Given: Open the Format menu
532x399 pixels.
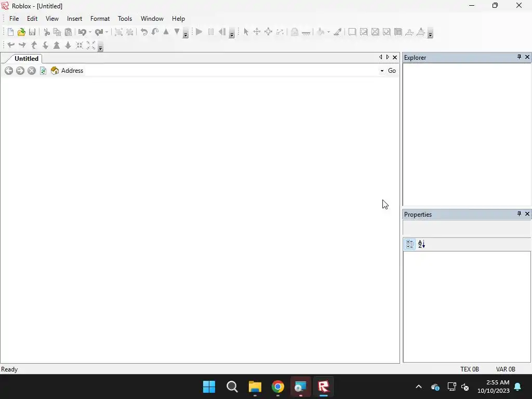Looking at the screenshot, I should (100, 19).
